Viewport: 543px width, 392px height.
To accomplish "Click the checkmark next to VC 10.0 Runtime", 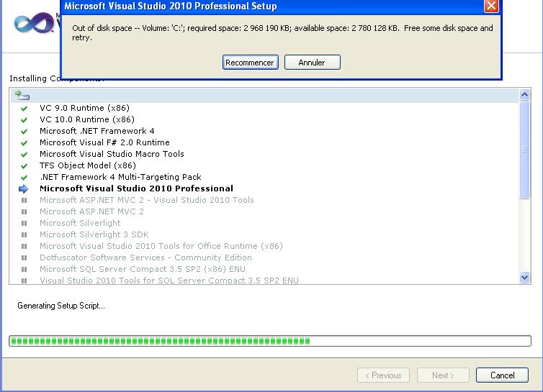I will (x=24, y=120).
